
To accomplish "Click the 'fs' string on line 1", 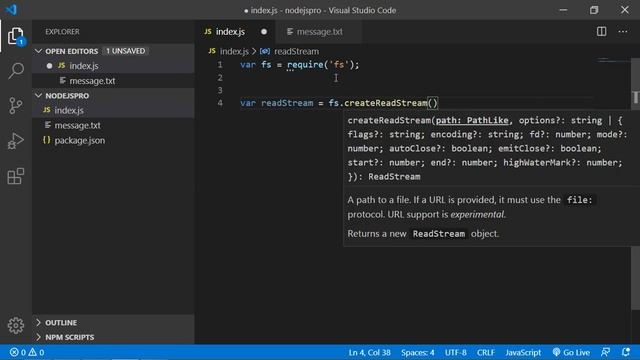I will click(x=338, y=64).
